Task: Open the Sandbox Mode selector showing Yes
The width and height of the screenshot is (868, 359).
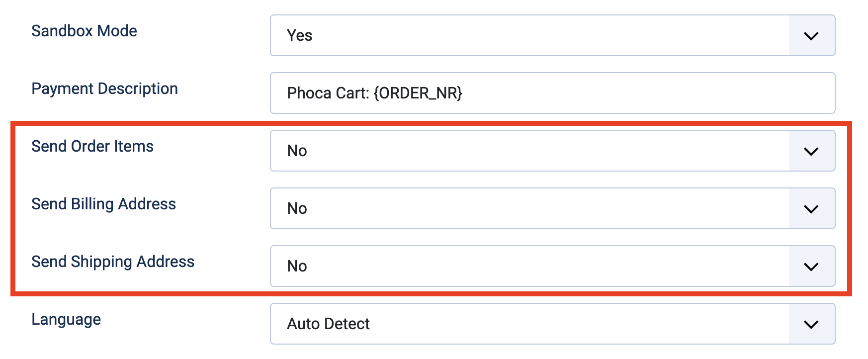Action: click(x=497, y=35)
